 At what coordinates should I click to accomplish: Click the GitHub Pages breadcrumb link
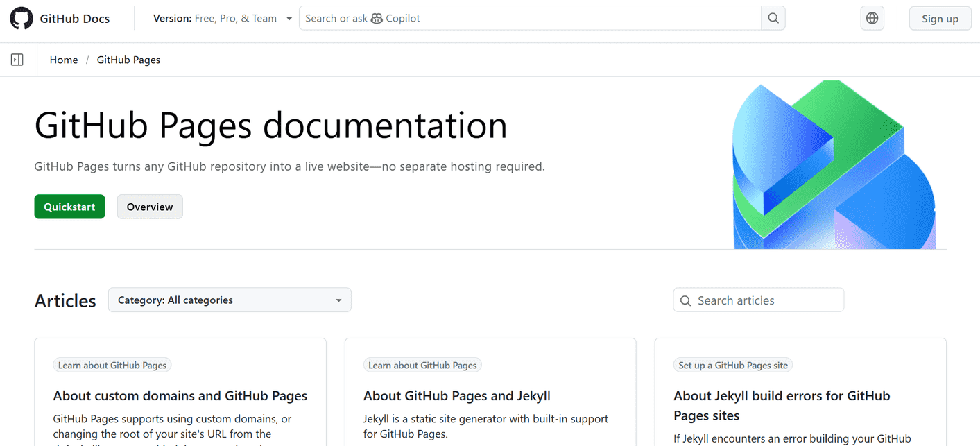pyautogui.click(x=128, y=60)
